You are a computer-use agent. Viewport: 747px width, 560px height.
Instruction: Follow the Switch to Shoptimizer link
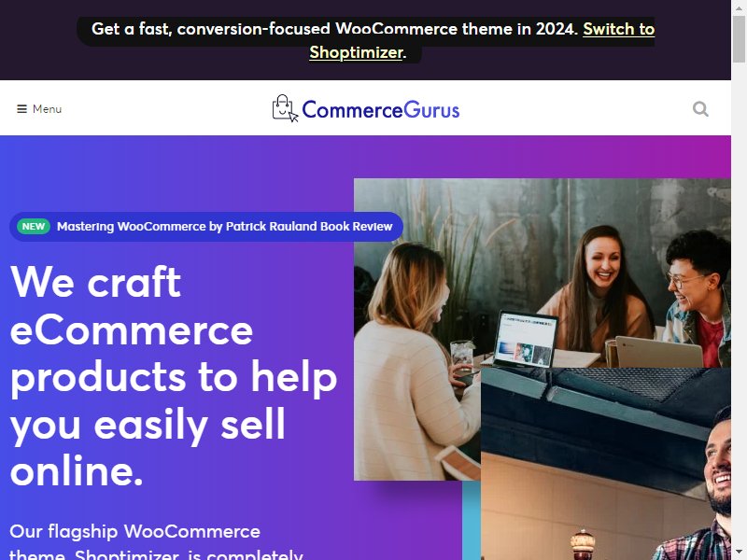click(x=482, y=40)
